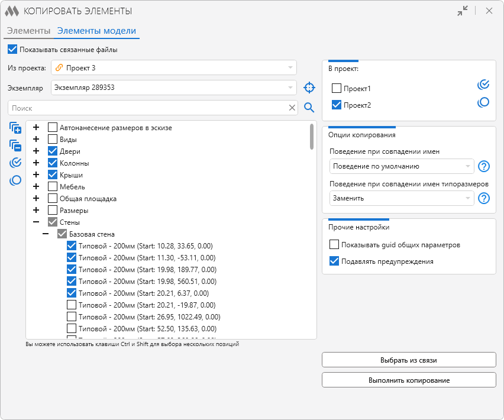Click the expand all tree nodes icon

[x=15, y=128]
